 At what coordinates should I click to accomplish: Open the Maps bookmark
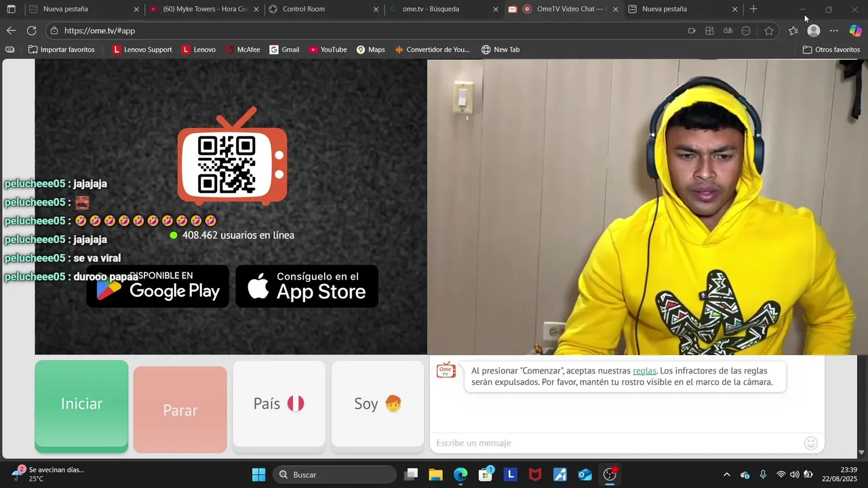pyautogui.click(x=371, y=49)
